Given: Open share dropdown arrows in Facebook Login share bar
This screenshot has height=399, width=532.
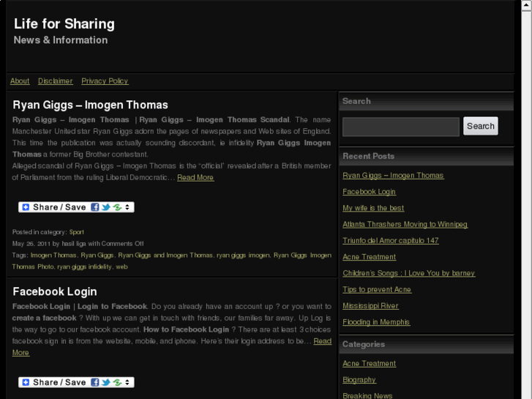Looking at the screenshot, I should coord(127,382).
